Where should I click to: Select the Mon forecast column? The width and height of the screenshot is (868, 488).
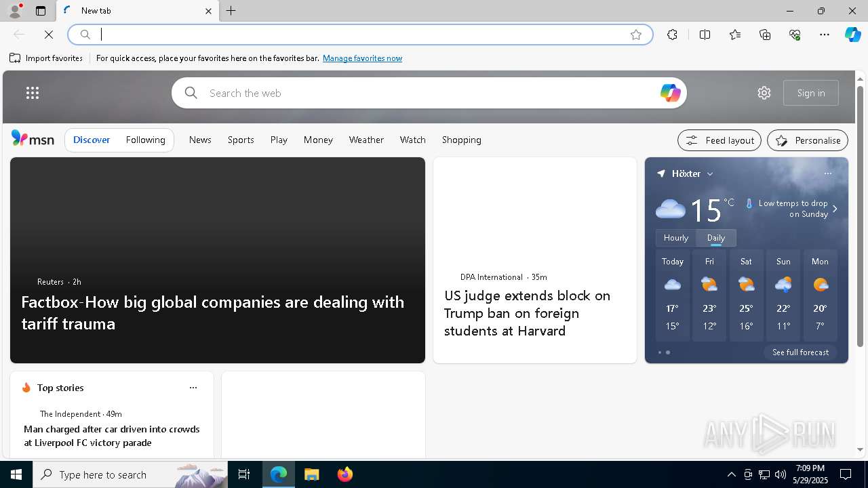coord(820,296)
